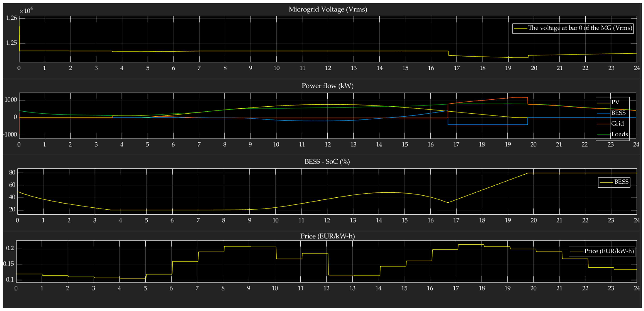Click the 1.26 tick label on voltage axis
This screenshot has height=311, width=644.
[11, 18]
